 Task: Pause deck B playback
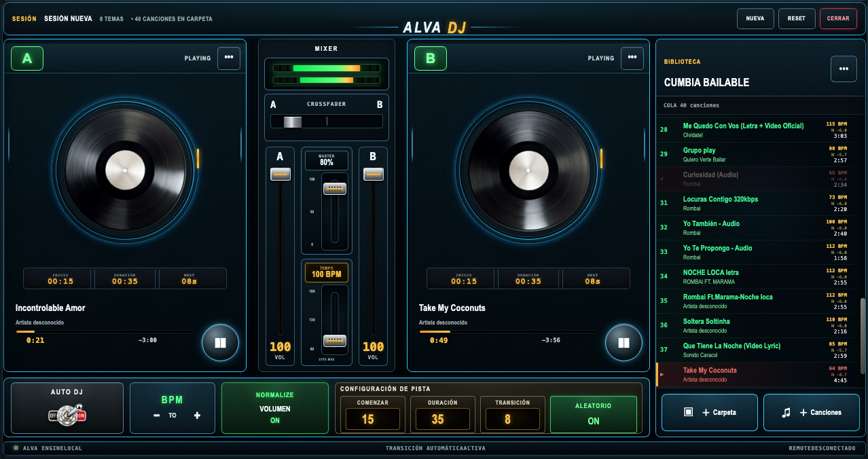click(623, 343)
